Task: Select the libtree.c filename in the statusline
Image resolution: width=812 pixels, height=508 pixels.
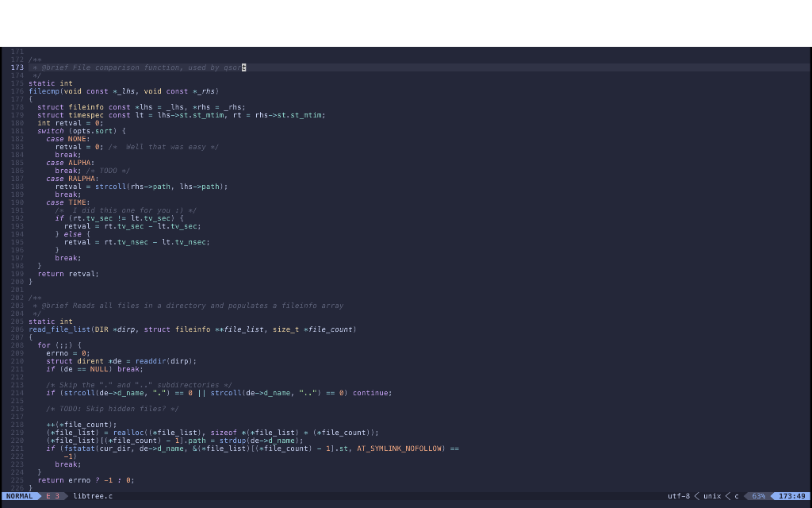Action: [x=93, y=495]
